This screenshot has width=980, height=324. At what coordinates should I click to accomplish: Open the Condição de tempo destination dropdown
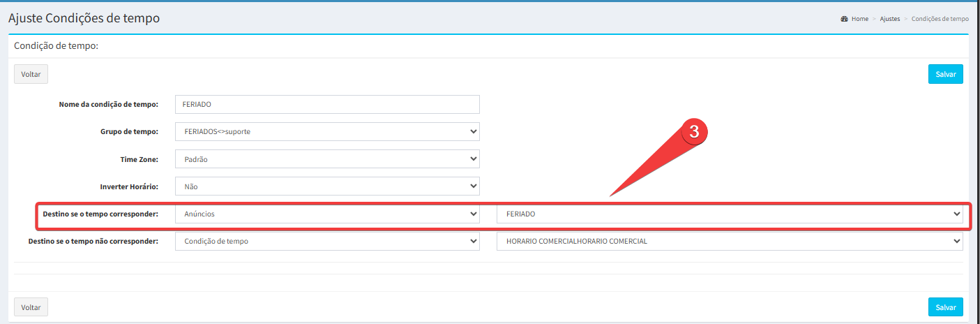click(326, 242)
